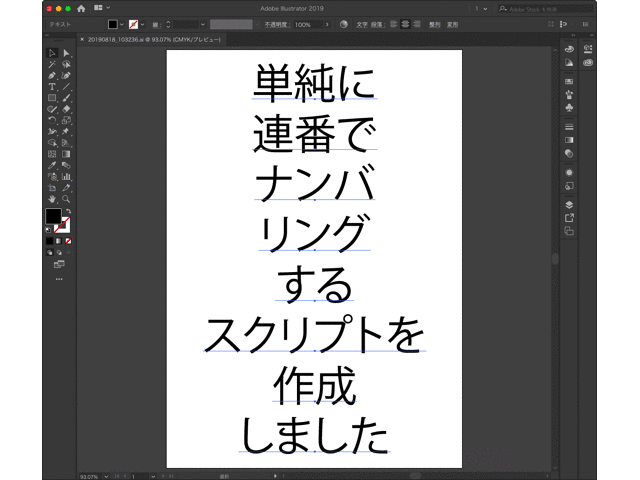This screenshot has width=640, height=480.
Task: Open the 段落 paragraph panel link
Action: point(378,25)
